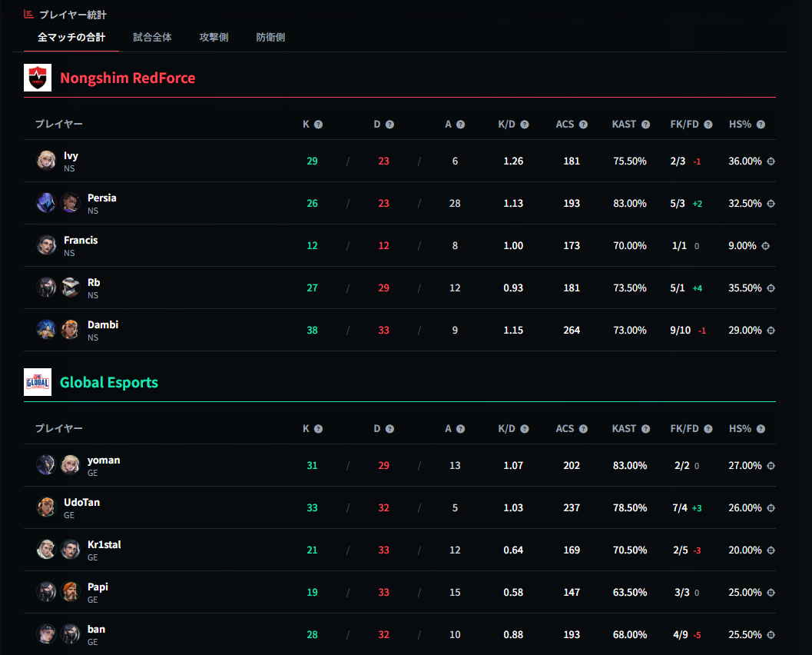Open Francis's headshot detail crosshair icon
The height and width of the screenshot is (655, 812).
point(765,246)
